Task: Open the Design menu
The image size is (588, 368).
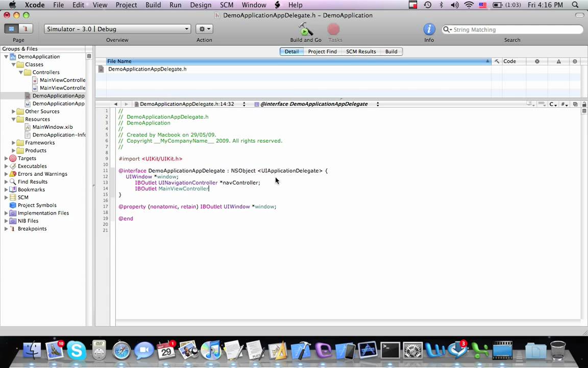Action: 201,5
